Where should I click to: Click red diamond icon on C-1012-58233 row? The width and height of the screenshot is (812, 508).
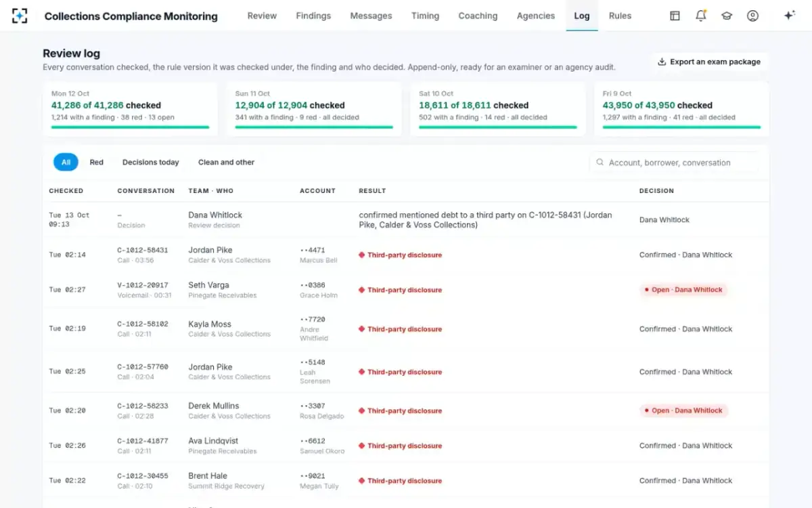tap(362, 411)
